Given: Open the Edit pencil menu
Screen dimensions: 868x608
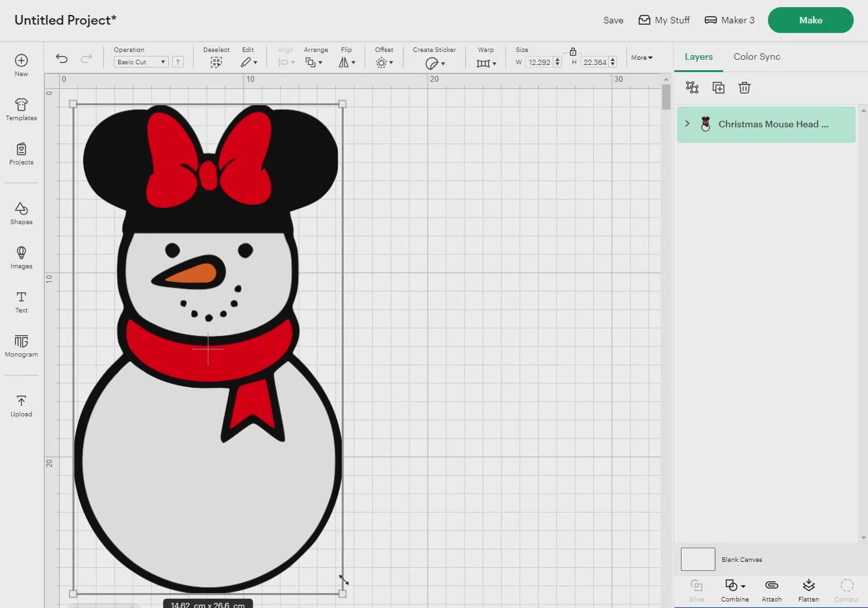Looking at the screenshot, I should click(x=249, y=62).
